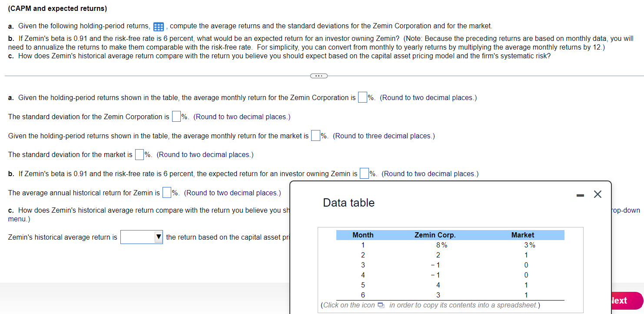Close the Data table popup with the X
The image size is (644, 314).
click(598, 194)
